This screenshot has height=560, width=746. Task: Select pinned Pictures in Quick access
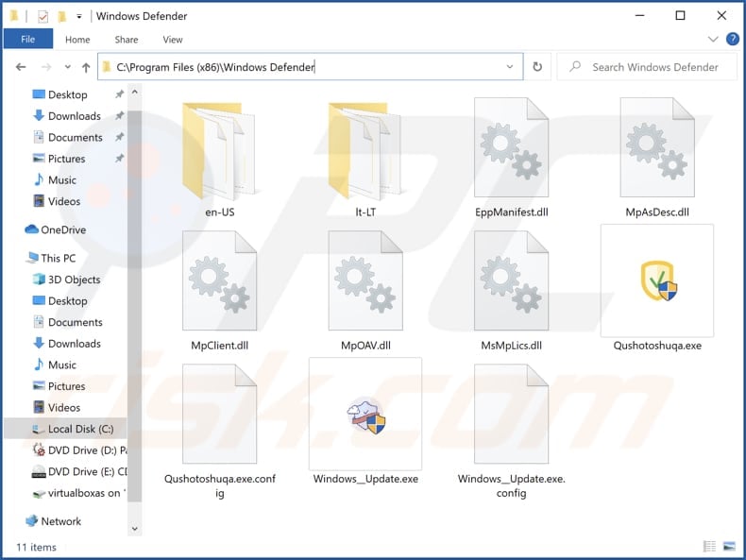tap(66, 159)
